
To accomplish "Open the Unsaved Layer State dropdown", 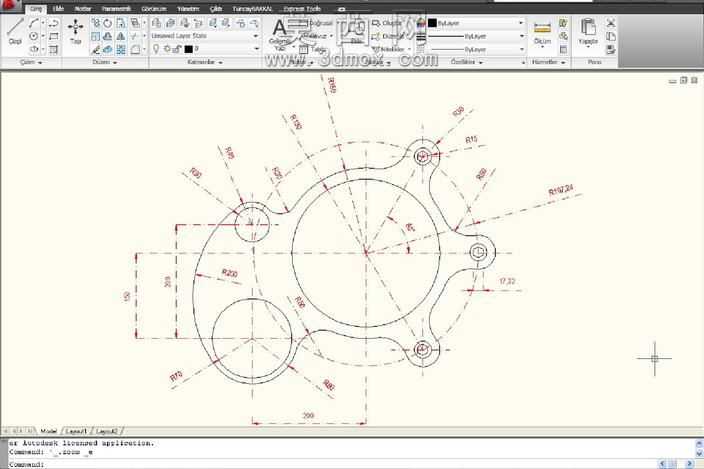I will tap(204, 36).
